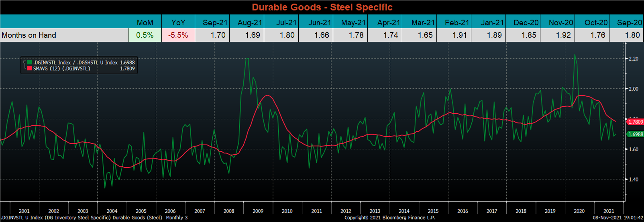The width and height of the screenshot is (644, 222).
Task: Click the Copyright 2021 Bloomberg Finance L.P. text
Action: click(390, 218)
